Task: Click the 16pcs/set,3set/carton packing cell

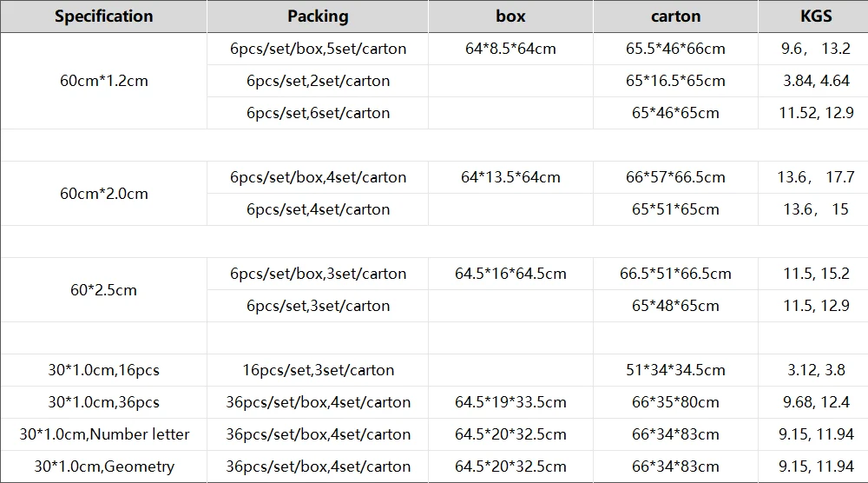Action: pyautogui.click(x=318, y=370)
